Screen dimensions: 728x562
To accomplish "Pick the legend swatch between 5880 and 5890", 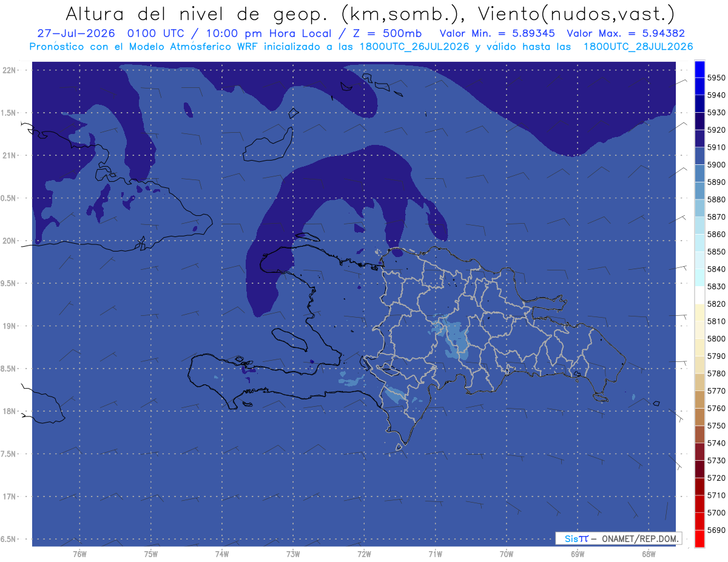I will point(699,190).
